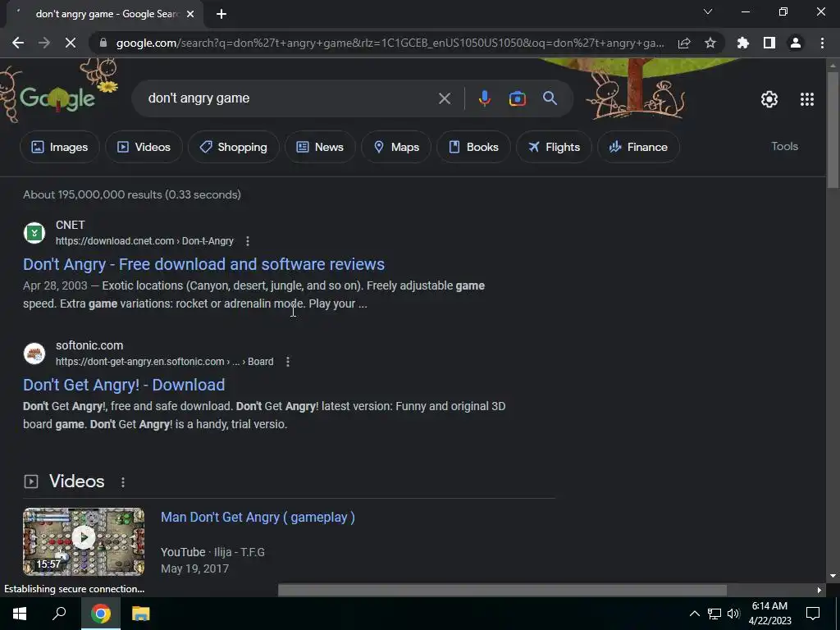The image size is (840, 630).
Task: Switch to News results
Action: coord(320,147)
